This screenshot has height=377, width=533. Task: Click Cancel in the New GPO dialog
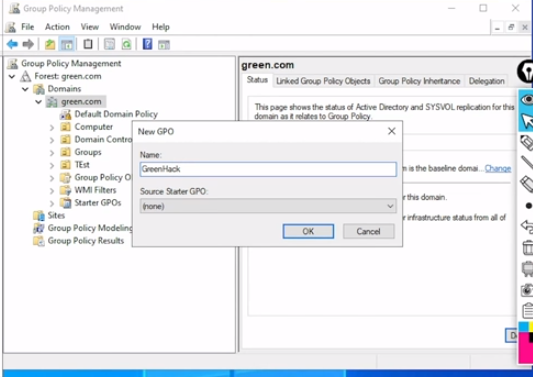[x=368, y=232]
